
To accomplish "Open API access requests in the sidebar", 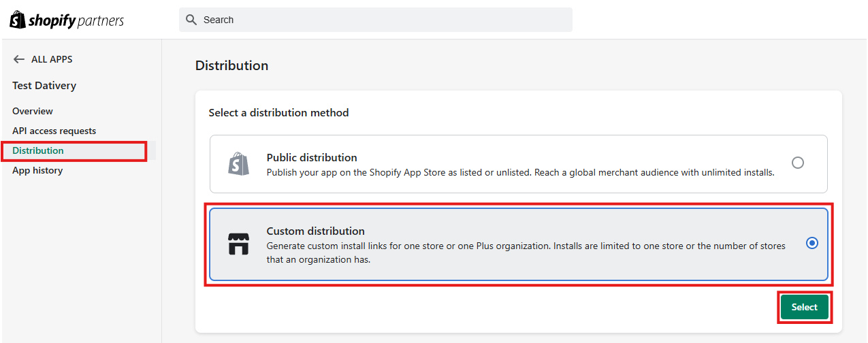I will pos(54,131).
